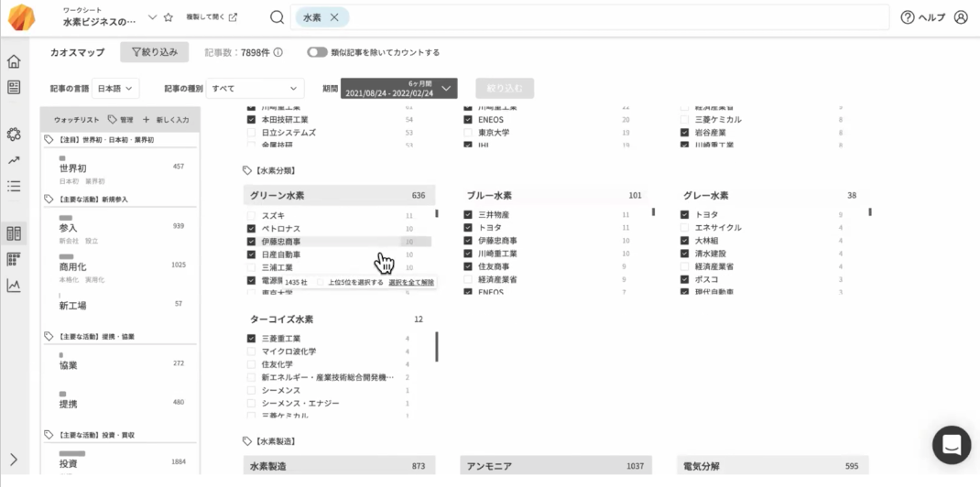
Task: Check エネサイクル checkbox
Action: (x=684, y=228)
